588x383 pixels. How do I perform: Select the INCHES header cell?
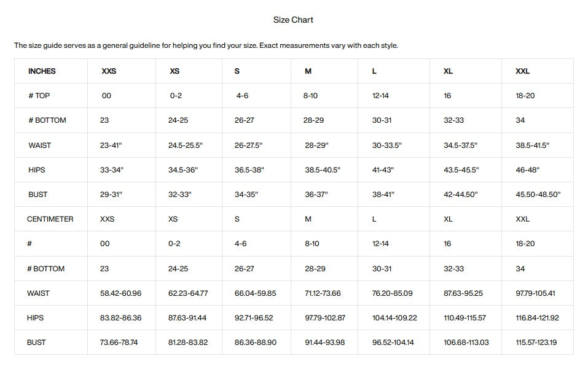pos(42,71)
